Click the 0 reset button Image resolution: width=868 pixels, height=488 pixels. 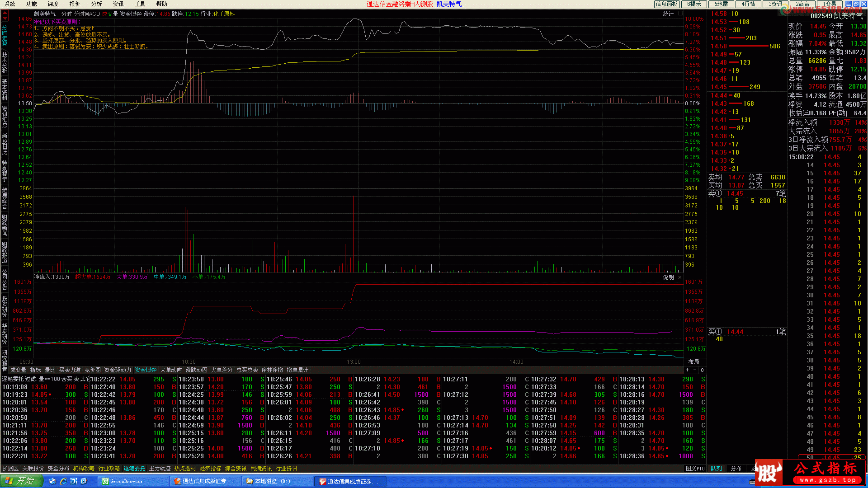tap(702, 370)
